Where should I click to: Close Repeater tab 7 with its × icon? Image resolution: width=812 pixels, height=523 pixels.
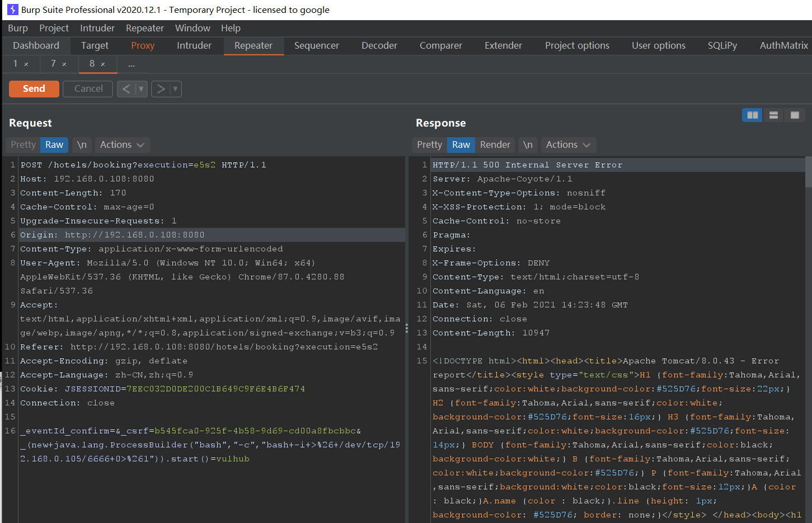(64, 64)
